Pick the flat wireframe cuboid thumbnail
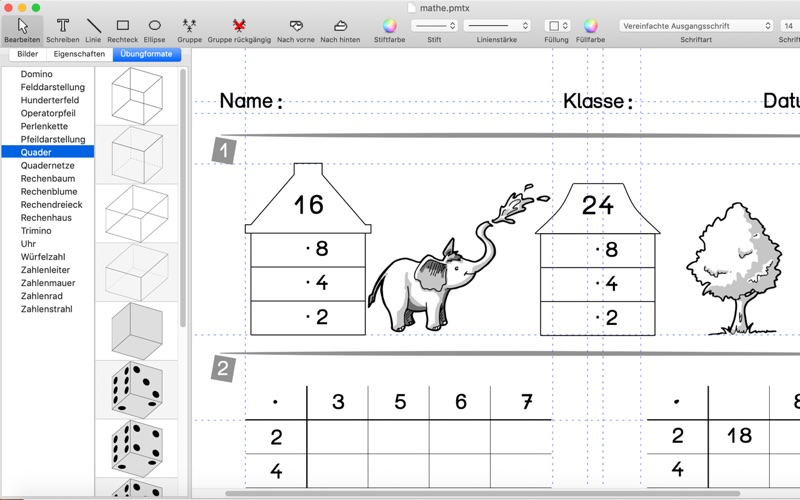Viewport: 800px width, 500px height. pos(137,213)
